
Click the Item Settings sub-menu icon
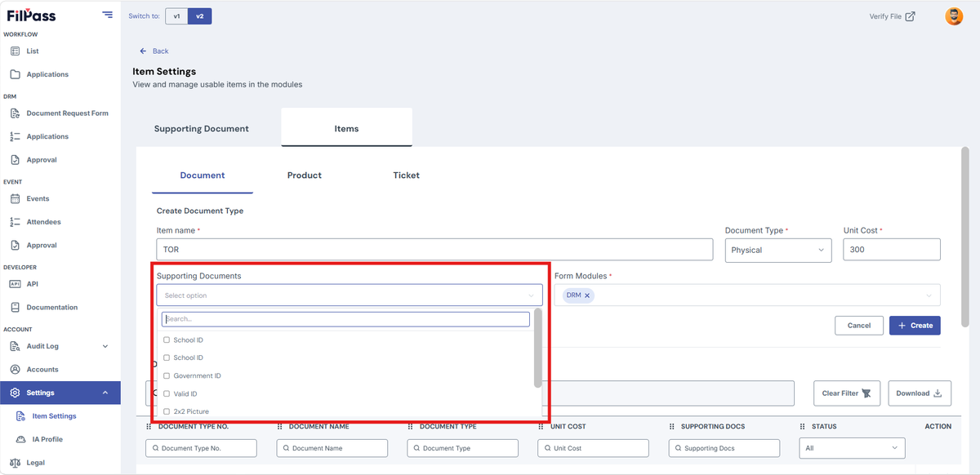(22, 416)
